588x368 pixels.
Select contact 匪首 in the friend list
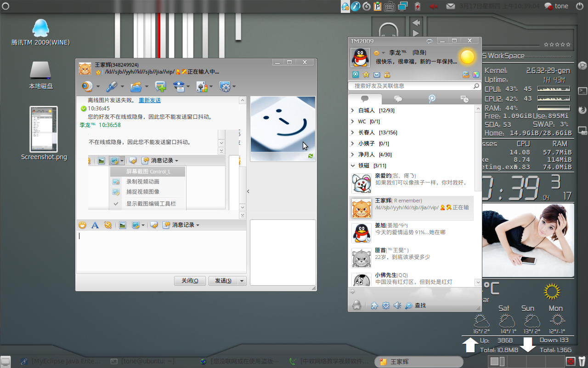tap(411, 257)
